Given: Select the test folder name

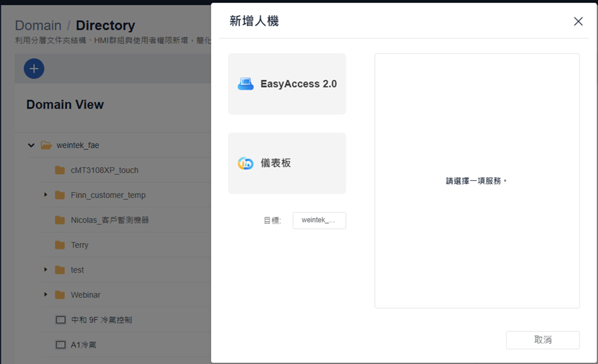Looking at the screenshot, I should click(x=77, y=270).
